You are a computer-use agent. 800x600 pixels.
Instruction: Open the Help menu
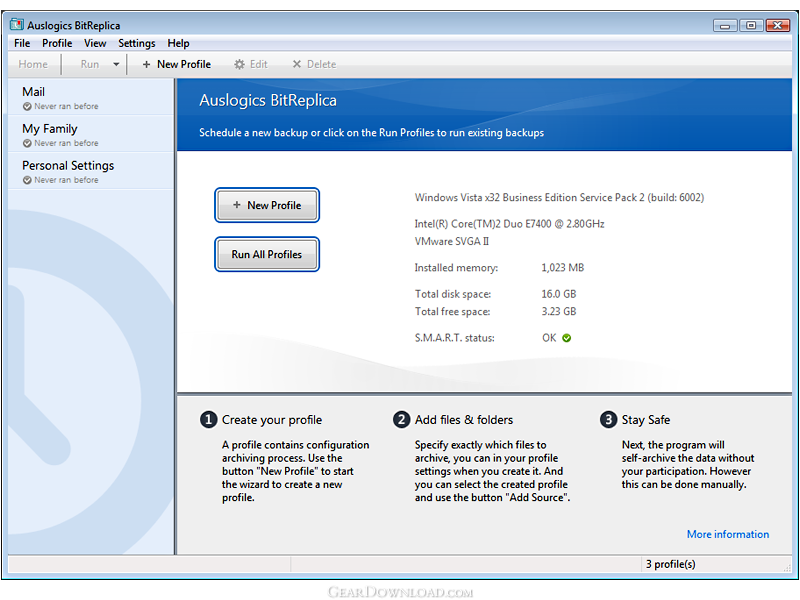click(178, 43)
